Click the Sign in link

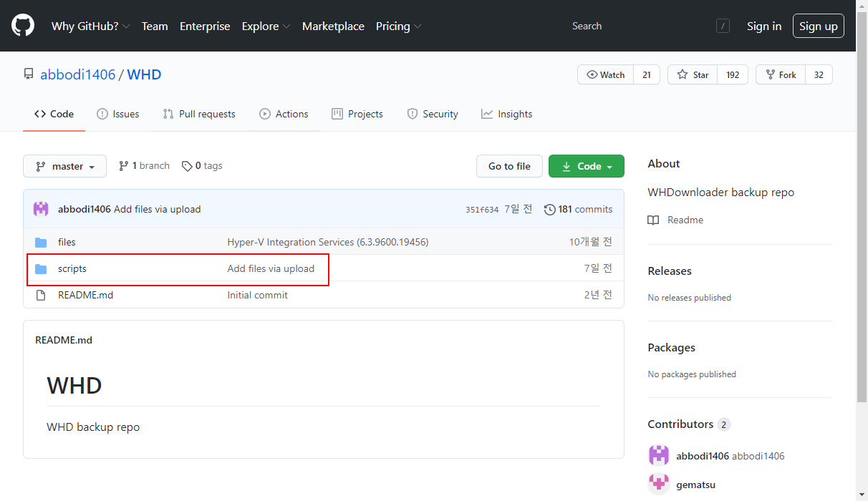[764, 26]
